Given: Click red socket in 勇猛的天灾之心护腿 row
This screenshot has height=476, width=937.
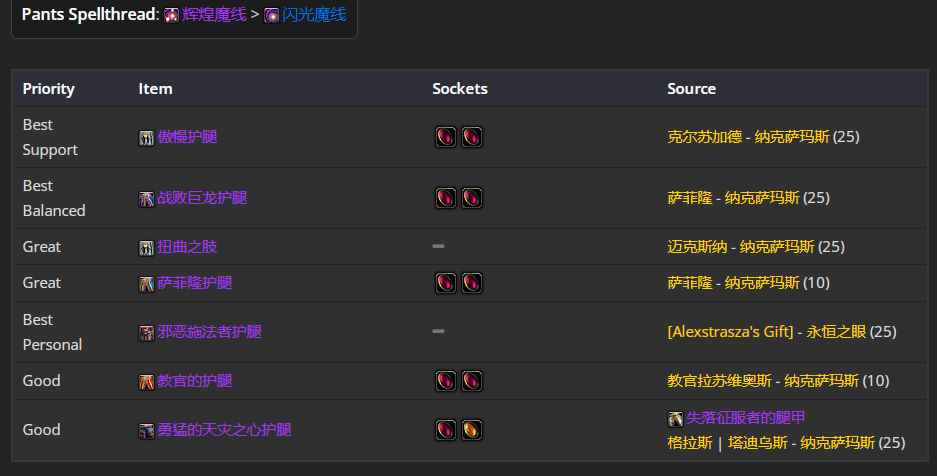Looking at the screenshot, I should tap(446, 430).
